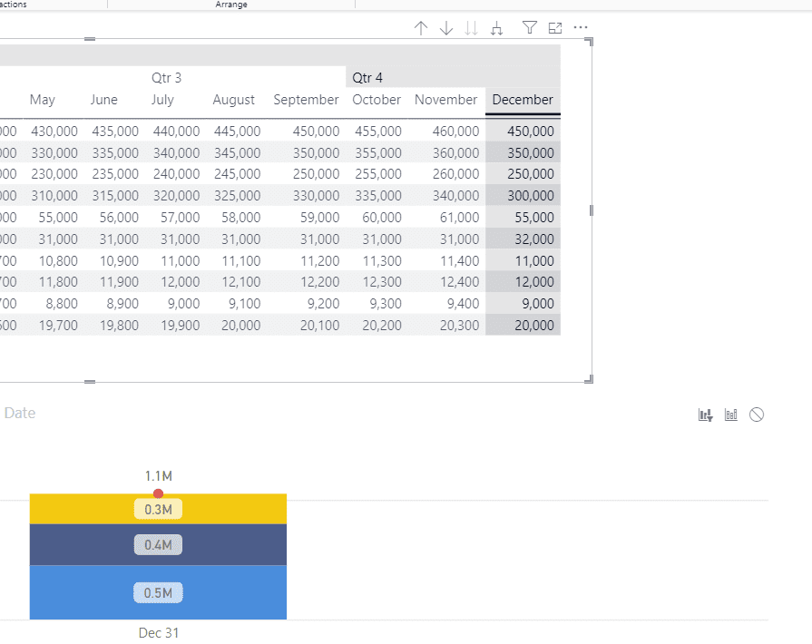Open More options ellipsis menu
Image resolution: width=812 pixels, height=644 pixels.
click(581, 28)
